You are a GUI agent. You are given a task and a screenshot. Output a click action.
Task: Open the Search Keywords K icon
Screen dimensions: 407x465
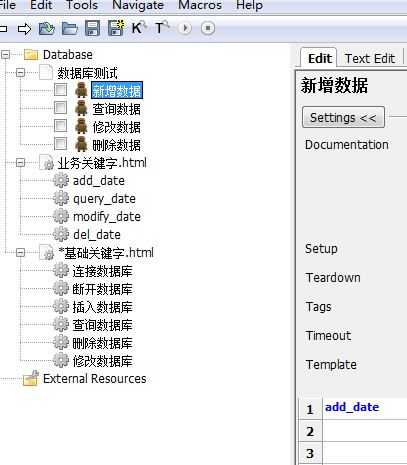(x=138, y=28)
